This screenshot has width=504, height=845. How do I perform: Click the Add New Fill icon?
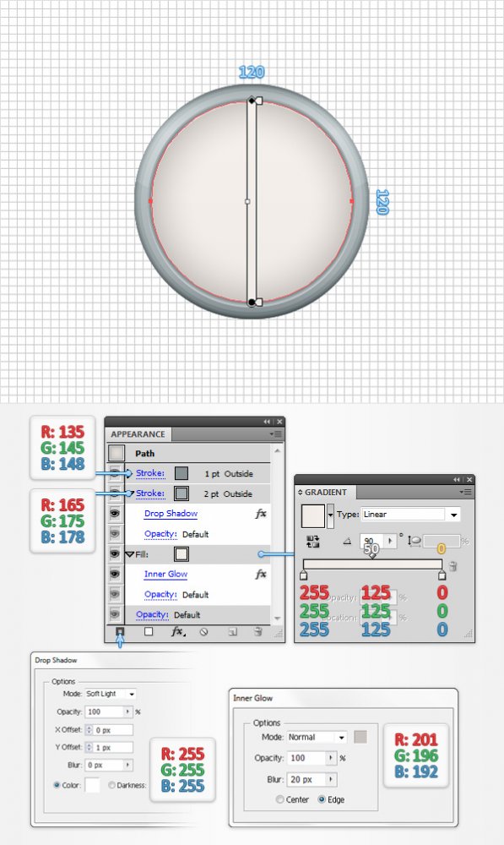(149, 631)
